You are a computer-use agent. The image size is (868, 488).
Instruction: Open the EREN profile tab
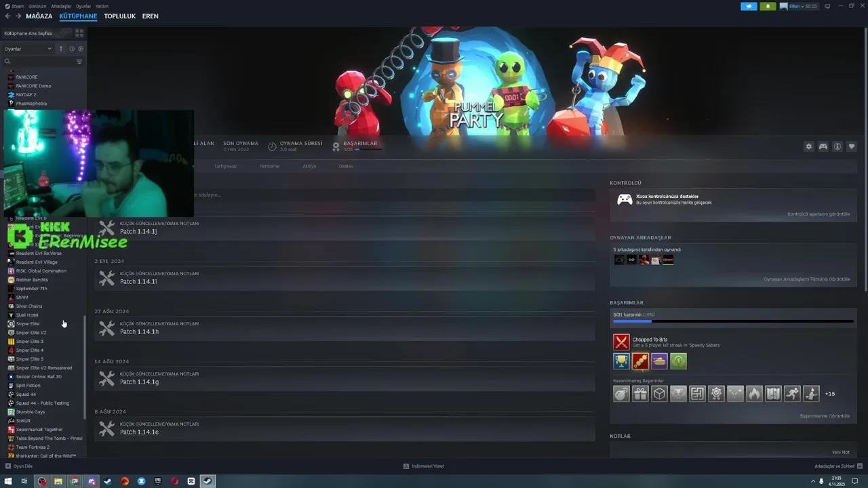(151, 16)
